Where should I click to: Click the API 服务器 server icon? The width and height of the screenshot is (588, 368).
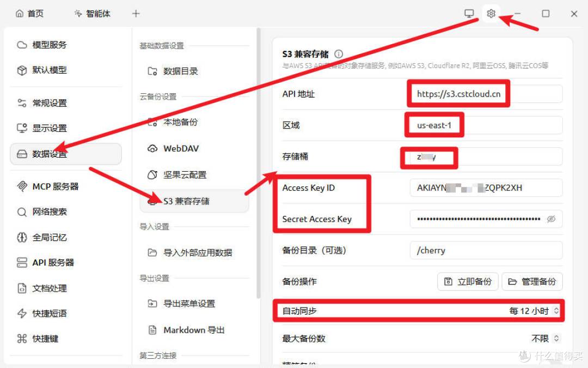[22, 262]
